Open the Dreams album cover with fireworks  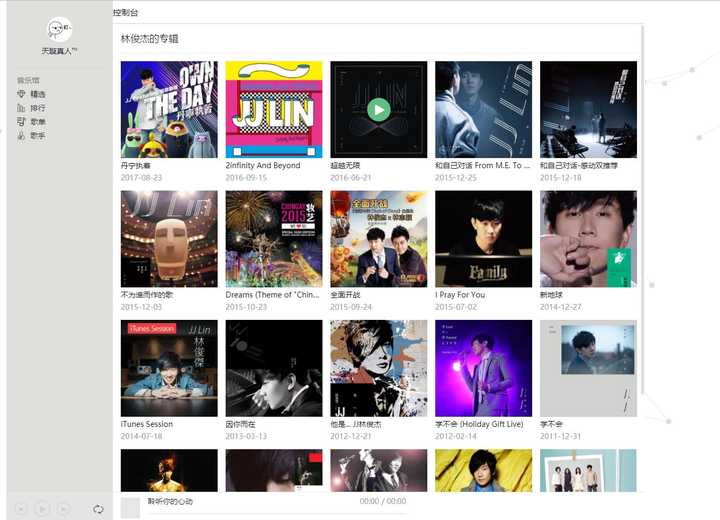click(x=274, y=239)
